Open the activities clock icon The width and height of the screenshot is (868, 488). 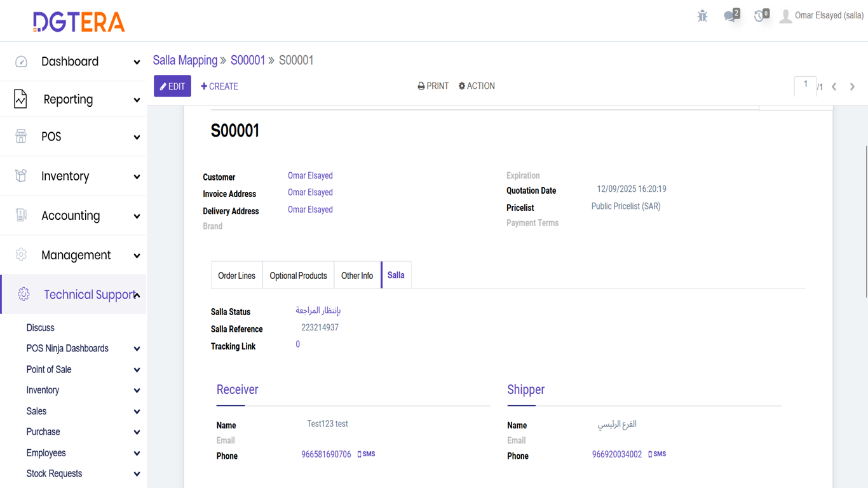760,17
